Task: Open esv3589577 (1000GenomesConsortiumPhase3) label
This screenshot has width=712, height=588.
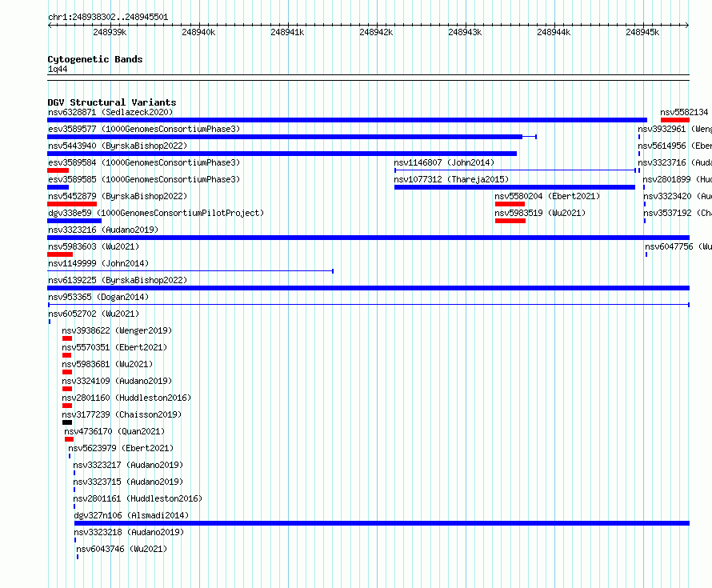Action: (x=144, y=129)
